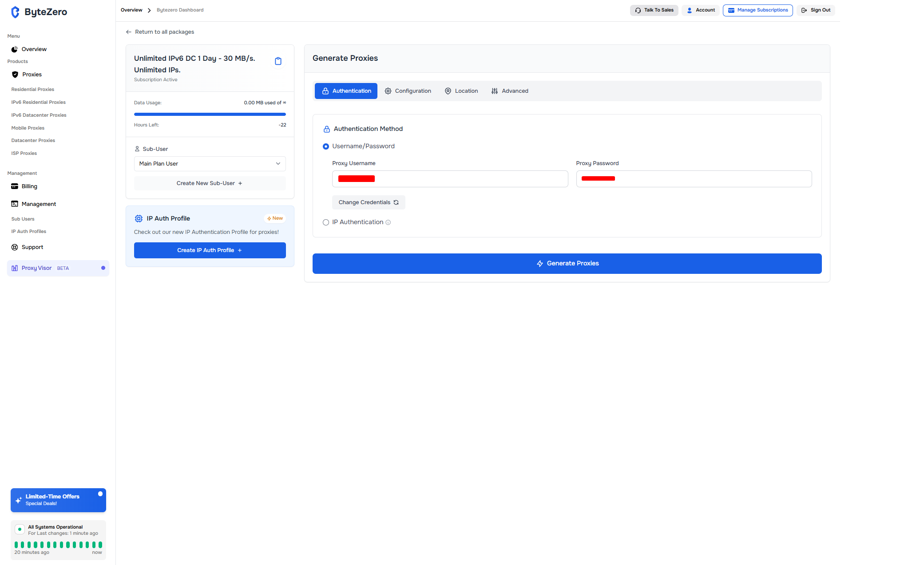Select IP Authentication radio button

[326, 222]
